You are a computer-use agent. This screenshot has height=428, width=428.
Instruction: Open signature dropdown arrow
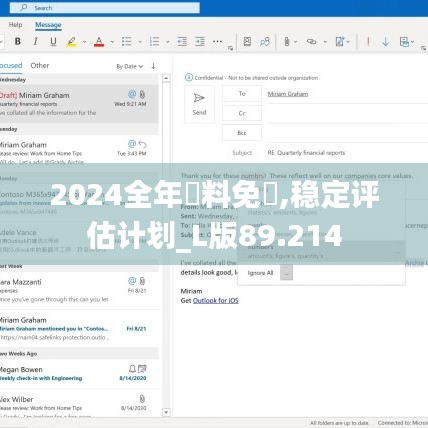(348, 42)
